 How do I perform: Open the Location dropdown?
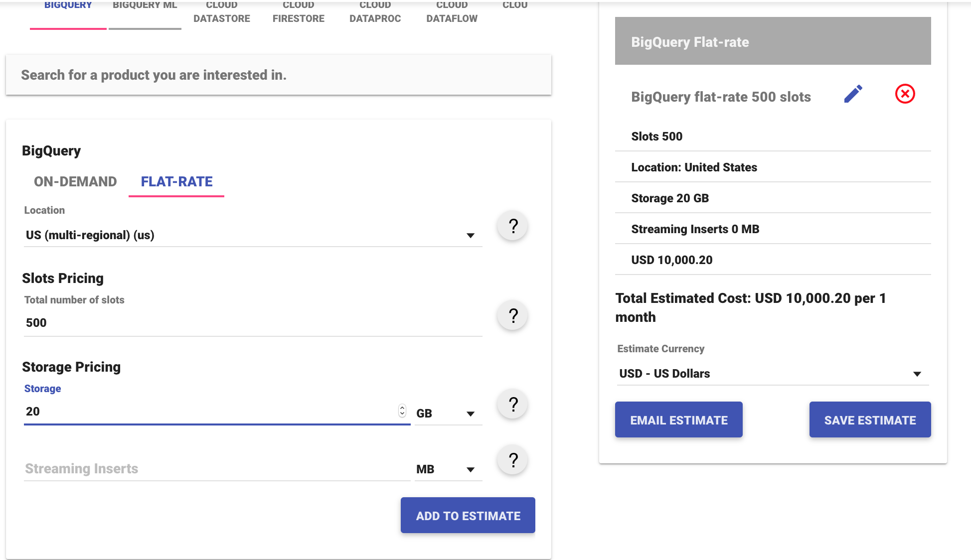click(x=253, y=235)
